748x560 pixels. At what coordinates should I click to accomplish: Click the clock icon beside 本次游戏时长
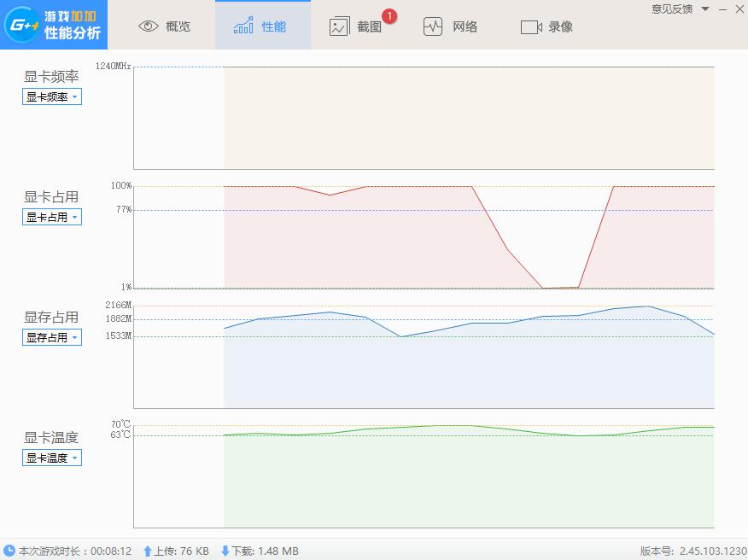[9, 551]
